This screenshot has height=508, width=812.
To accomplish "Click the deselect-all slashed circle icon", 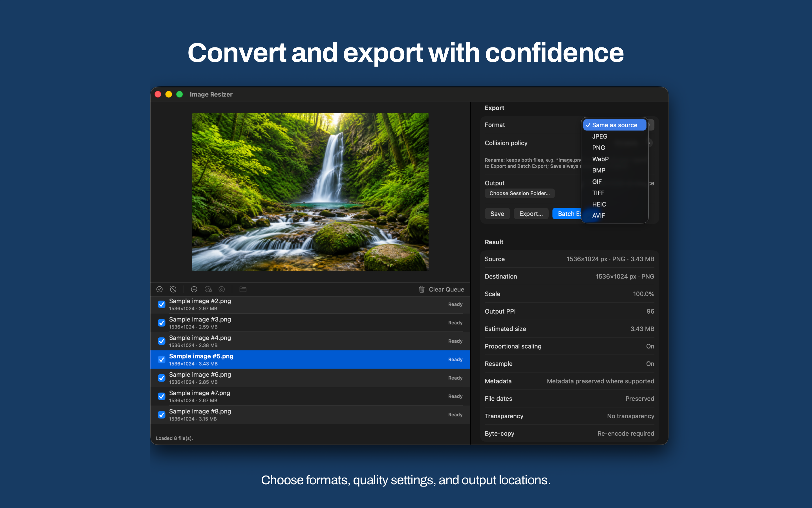I will click(x=173, y=289).
